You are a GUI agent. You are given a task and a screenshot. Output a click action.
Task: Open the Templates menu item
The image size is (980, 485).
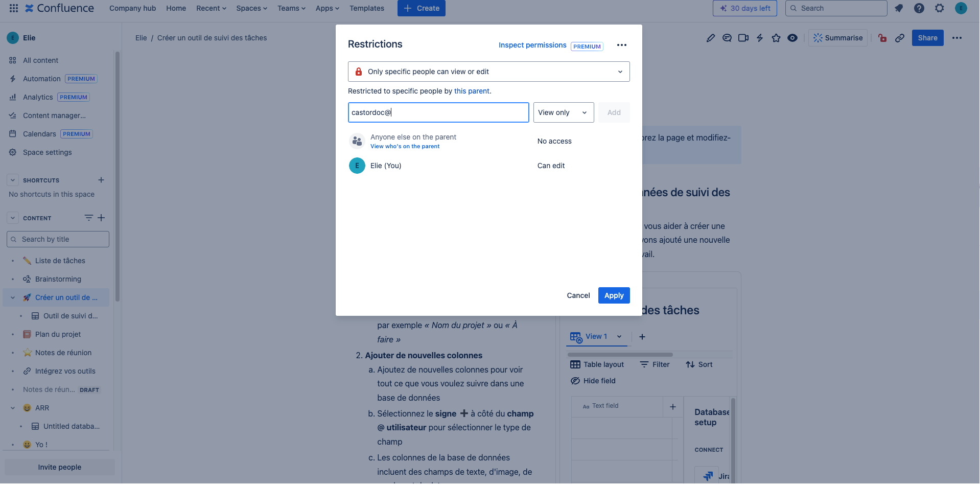coord(366,8)
